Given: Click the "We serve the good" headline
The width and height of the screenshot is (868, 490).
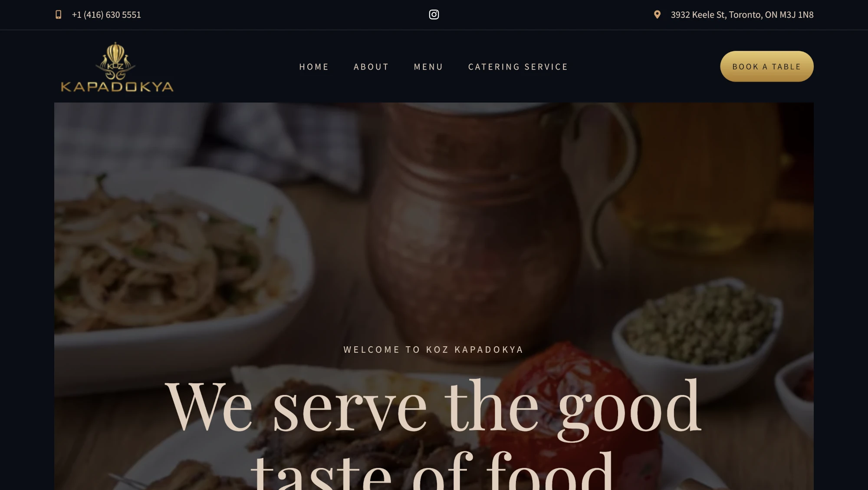Looking at the screenshot, I should 433,407.
